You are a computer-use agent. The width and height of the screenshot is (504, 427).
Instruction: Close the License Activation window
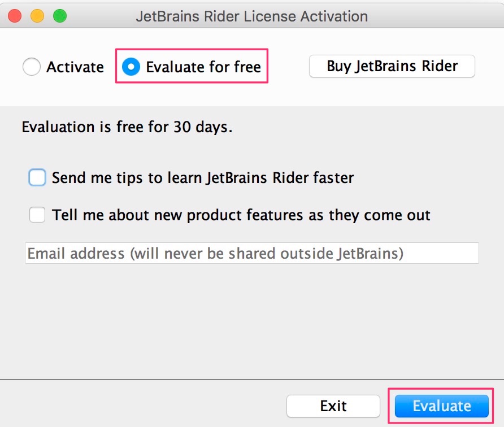click(x=15, y=16)
